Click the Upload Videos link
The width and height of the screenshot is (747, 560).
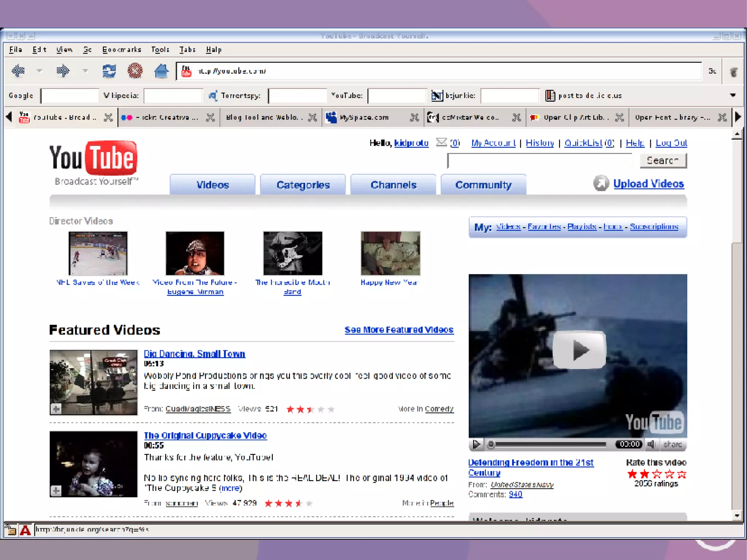tap(648, 184)
